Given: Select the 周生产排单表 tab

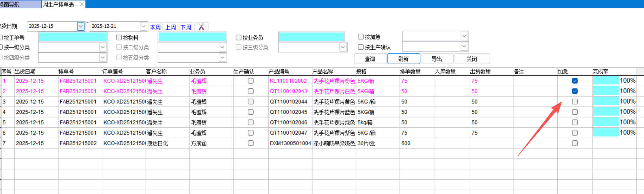Looking at the screenshot, I should click(x=60, y=4).
